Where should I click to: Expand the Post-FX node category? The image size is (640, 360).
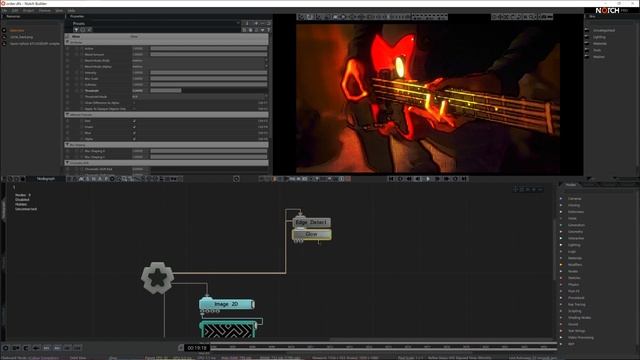click(x=561, y=291)
